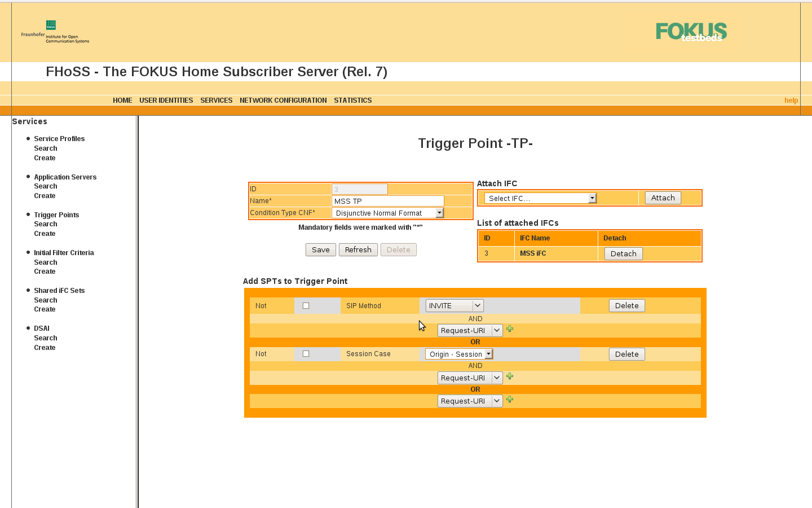Click the Service Profiles sidebar heading
The width and height of the screenshot is (812, 508).
coord(59,139)
